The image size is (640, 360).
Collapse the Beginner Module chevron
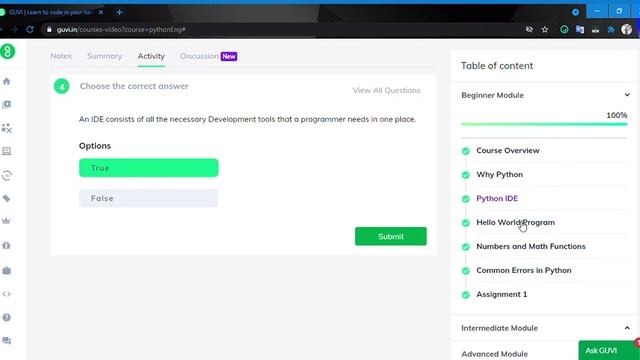627,95
